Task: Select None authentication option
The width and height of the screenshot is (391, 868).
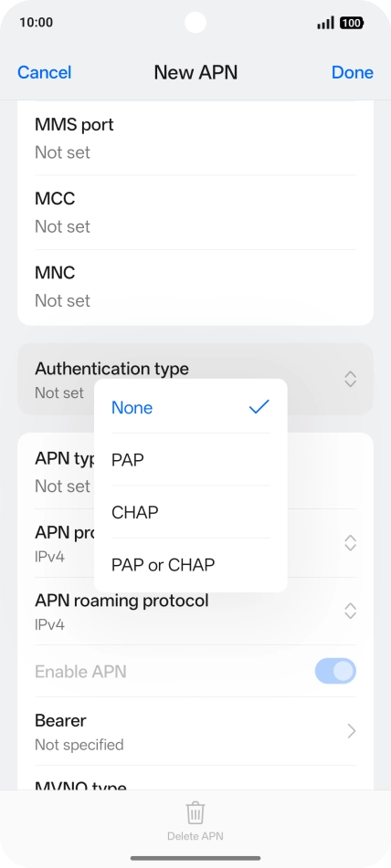Action: coord(191,407)
